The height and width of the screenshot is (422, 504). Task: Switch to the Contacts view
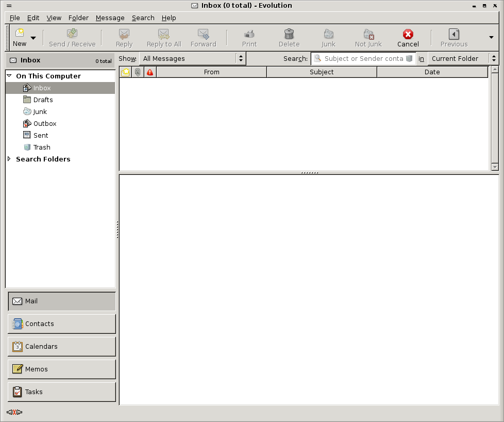point(62,324)
